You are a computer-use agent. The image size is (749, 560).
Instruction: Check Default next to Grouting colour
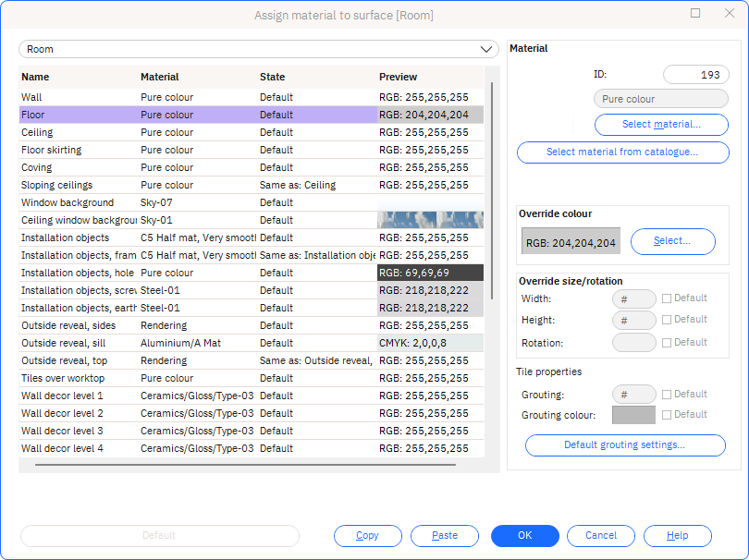(669, 414)
